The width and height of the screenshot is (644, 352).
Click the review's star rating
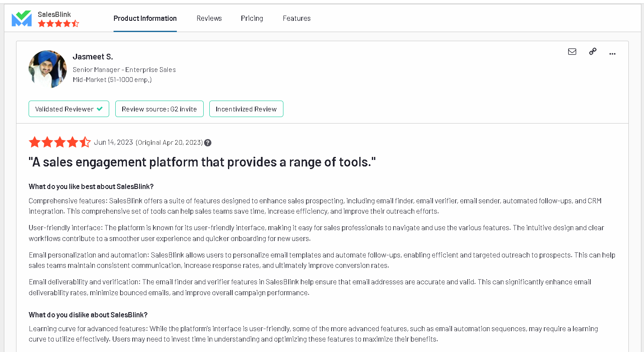[x=60, y=142]
